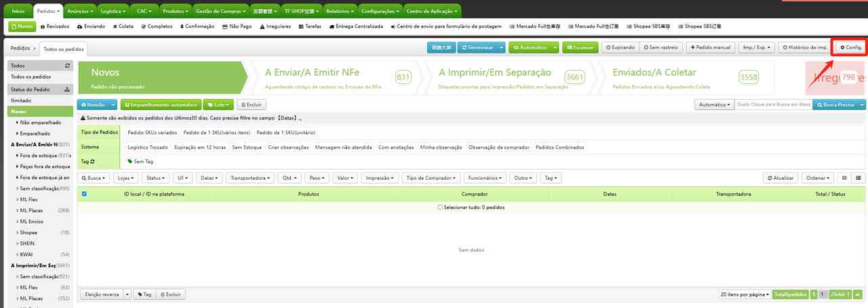
Task: Click the bulk search input field
Action: (773, 105)
